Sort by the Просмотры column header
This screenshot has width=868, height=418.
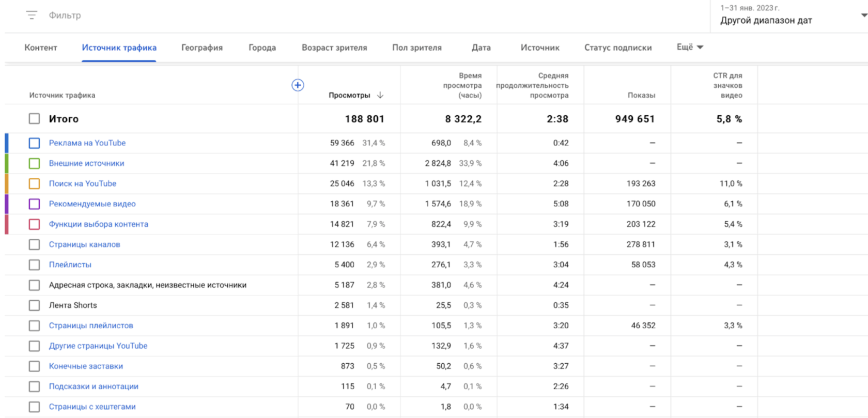349,95
